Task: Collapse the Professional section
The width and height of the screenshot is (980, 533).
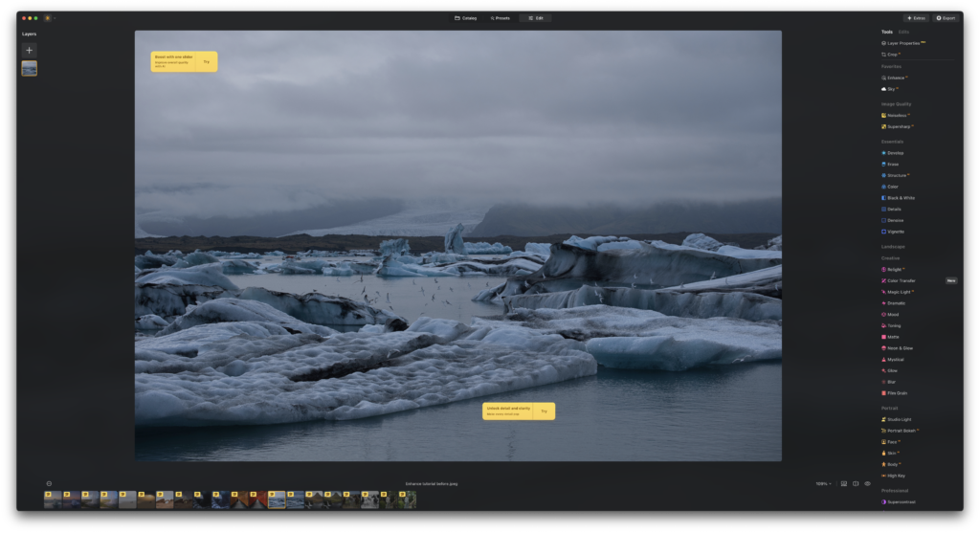Action: (x=895, y=491)
